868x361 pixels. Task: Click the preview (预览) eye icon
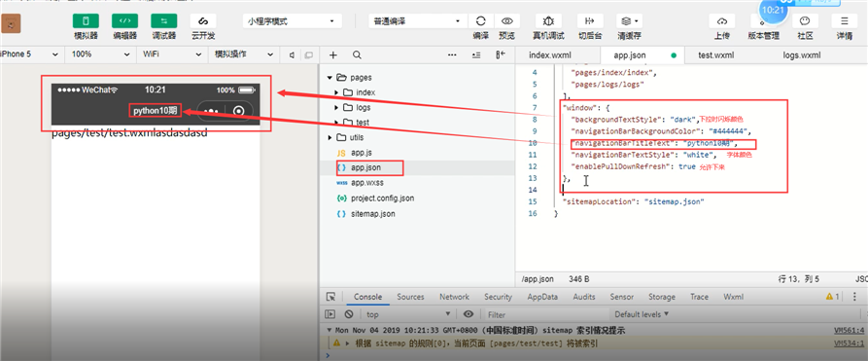(506, 21)
